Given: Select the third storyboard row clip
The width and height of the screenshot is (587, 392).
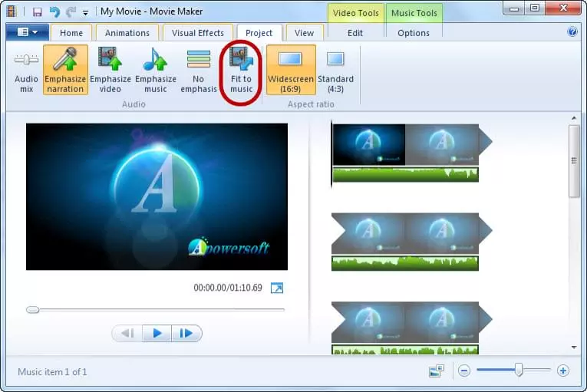Looking at the screenshot, I should (x=411, y=322).
